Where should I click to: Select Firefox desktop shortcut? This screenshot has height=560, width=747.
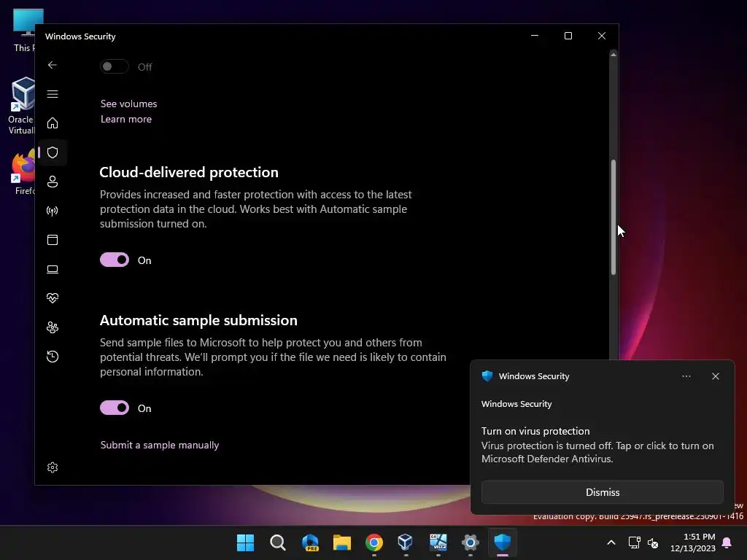tap(23, 172)
